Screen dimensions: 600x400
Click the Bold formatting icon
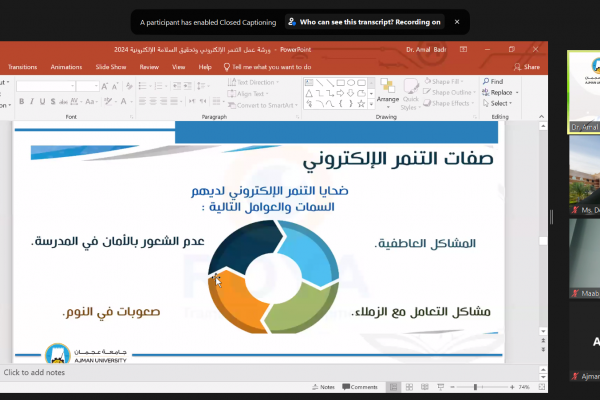click(x=22, y=102)
